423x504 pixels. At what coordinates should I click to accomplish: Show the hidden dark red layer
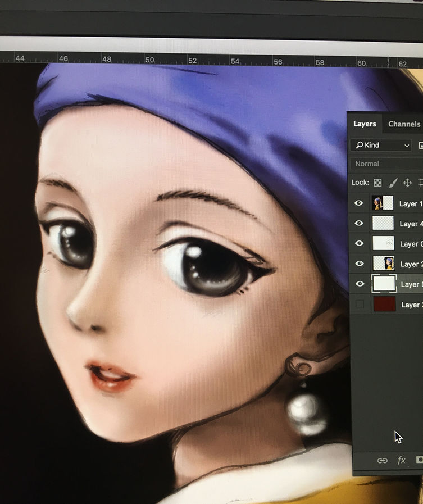point(360,304)
